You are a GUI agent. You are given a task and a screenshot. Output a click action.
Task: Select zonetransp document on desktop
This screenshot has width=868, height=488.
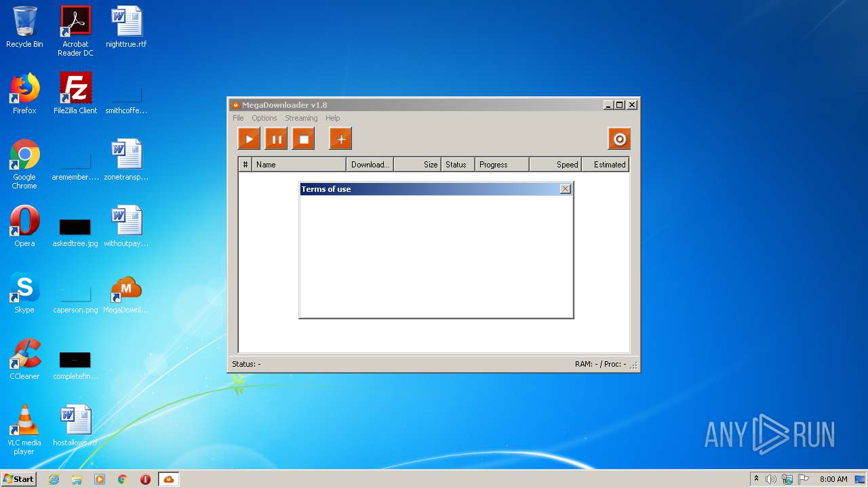click(x=126, y=160)
